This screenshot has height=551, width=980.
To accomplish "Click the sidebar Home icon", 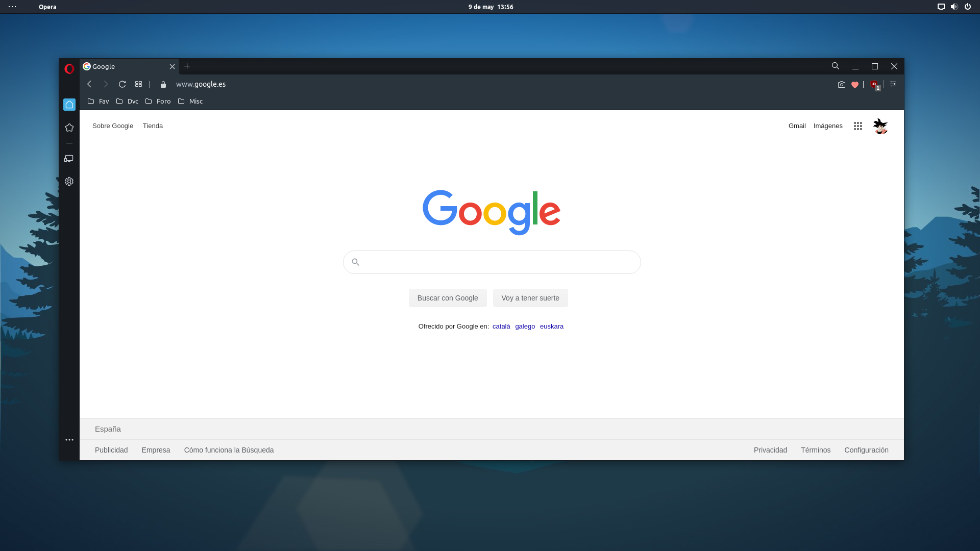I will click(x=69, y=105).
